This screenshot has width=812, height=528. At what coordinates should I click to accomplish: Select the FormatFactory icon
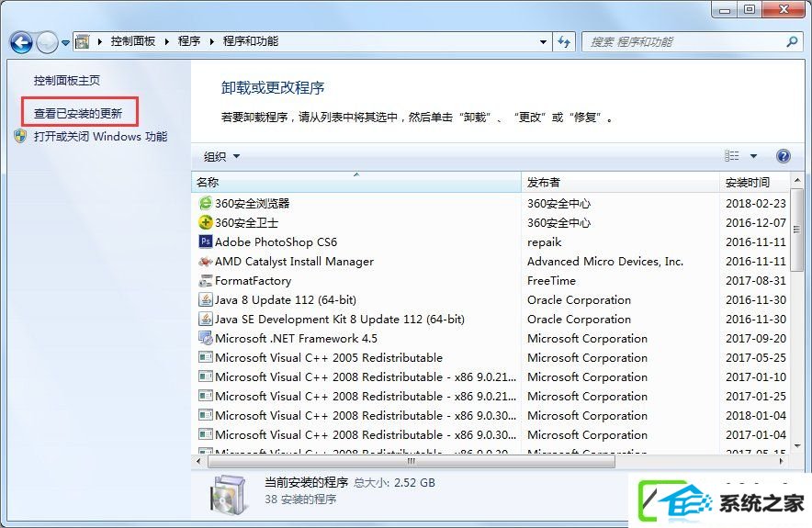(206, 281)
